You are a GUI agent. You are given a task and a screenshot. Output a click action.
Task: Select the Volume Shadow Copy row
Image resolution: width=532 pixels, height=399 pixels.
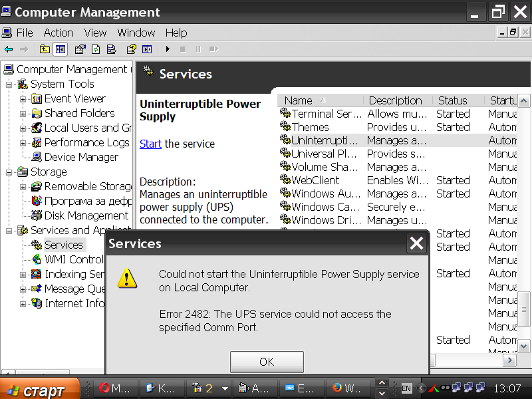pos(398,167)
